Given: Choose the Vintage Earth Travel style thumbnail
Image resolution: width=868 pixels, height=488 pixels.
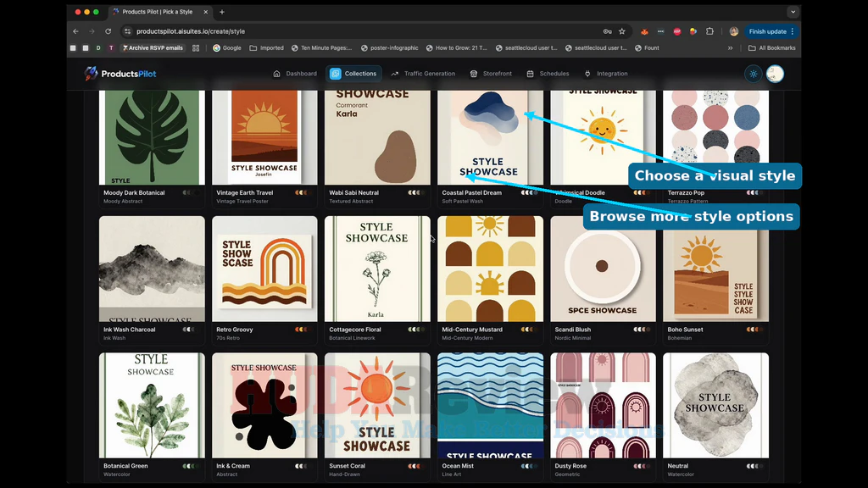Looking at the screenshot, I should coord(264,138).
